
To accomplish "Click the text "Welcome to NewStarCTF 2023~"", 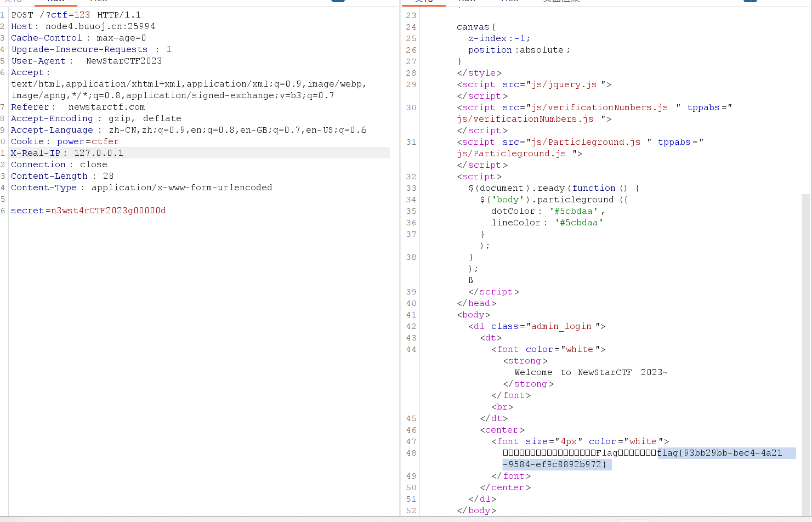I will click(591, 372).
